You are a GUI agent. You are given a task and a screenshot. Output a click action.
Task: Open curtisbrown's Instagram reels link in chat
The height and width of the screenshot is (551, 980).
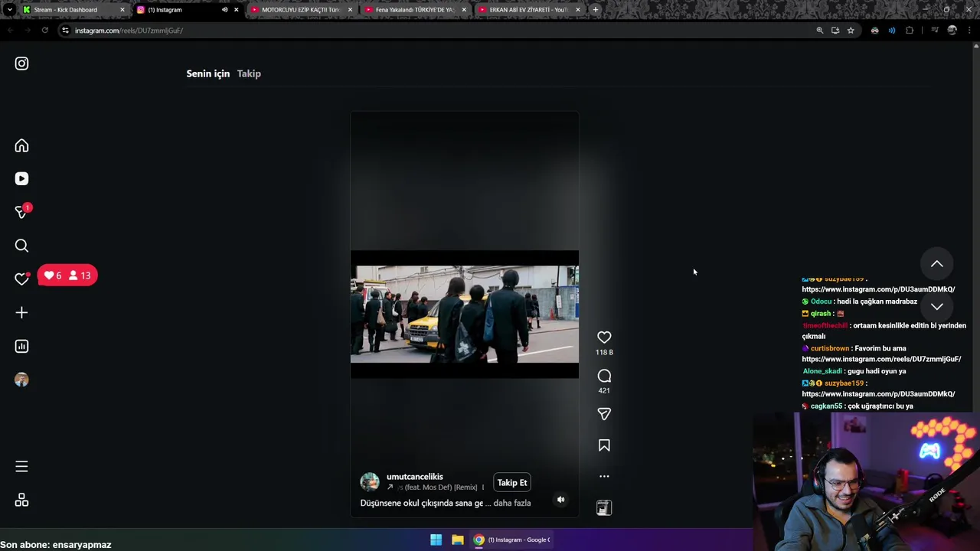point(881,360)
